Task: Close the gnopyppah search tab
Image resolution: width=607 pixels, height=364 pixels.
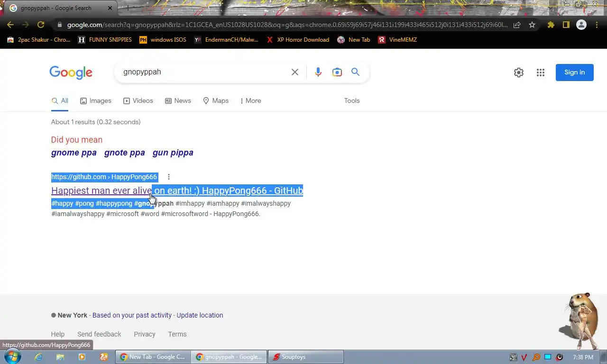Action: (110, 8)
